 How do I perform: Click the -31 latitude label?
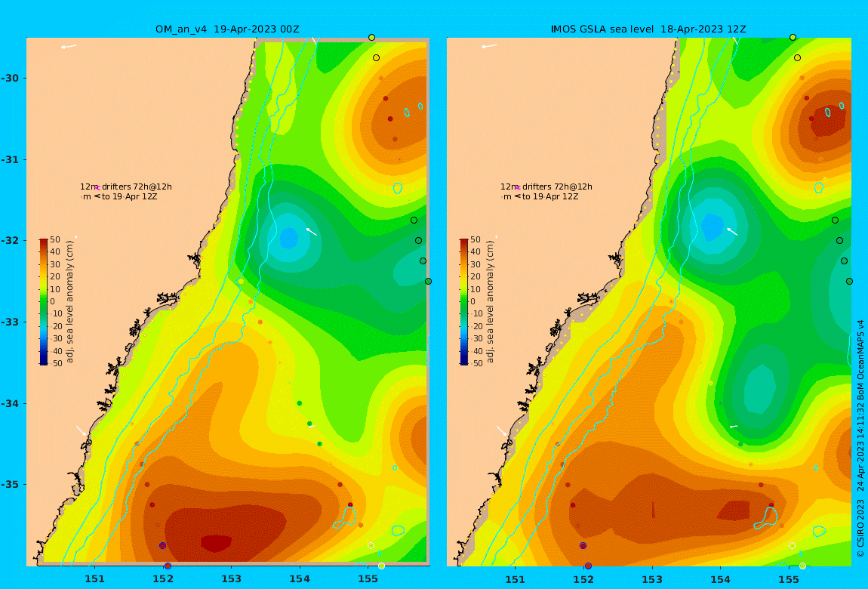(x=9, y=159)
